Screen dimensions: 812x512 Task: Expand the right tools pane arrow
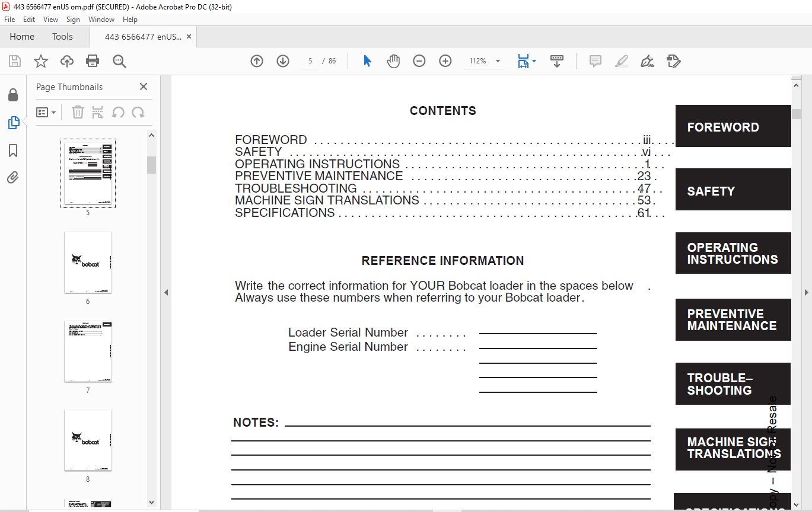coord(806,292)
